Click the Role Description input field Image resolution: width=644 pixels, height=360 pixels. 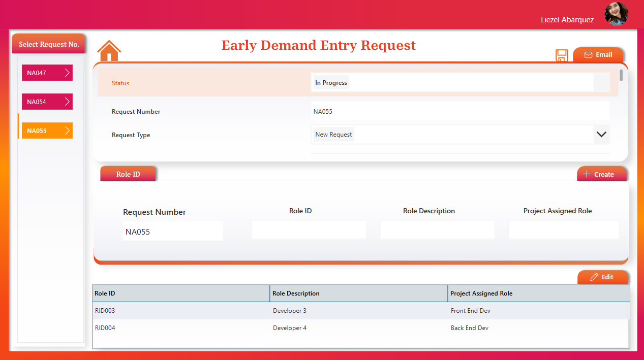pyautogui.click(x=437, y=230)
